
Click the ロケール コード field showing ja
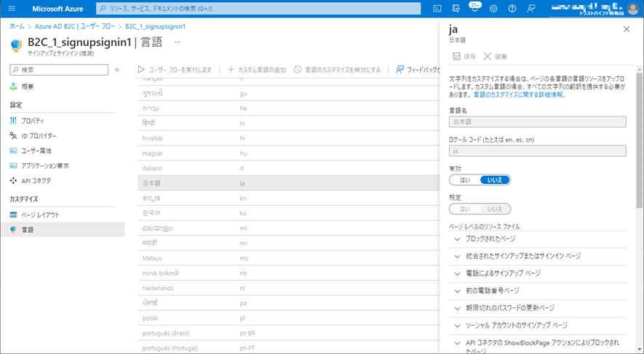tap(538, 151)
